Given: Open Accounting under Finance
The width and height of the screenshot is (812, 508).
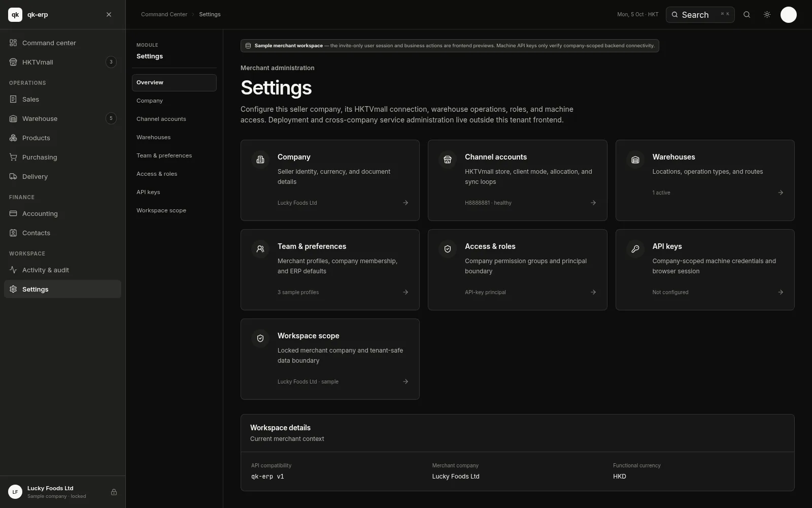Looking at the screenshot, I should coord(62,213).
